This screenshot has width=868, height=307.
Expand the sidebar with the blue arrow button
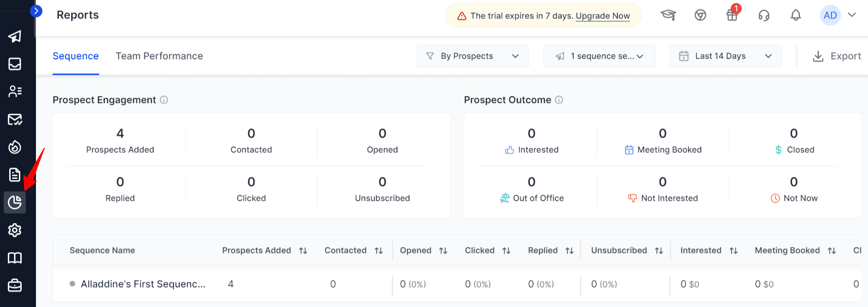36,11
